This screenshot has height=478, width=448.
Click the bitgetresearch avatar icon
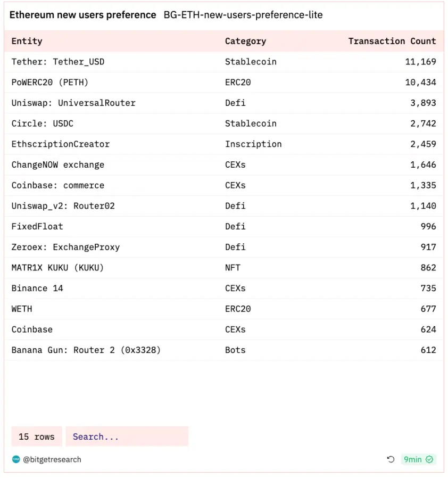coord(16,459)
